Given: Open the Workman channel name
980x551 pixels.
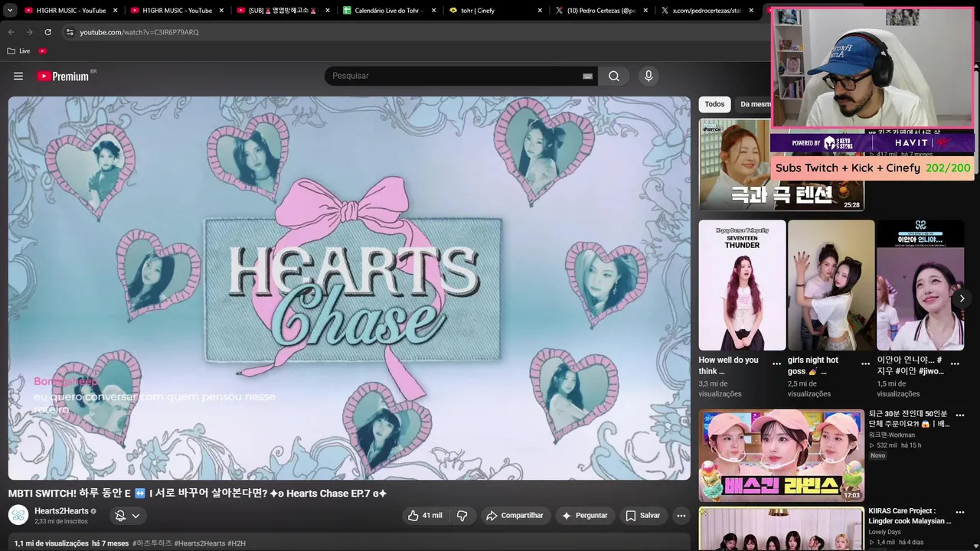Looking at the screenshot, I should [x=891, y=435].
